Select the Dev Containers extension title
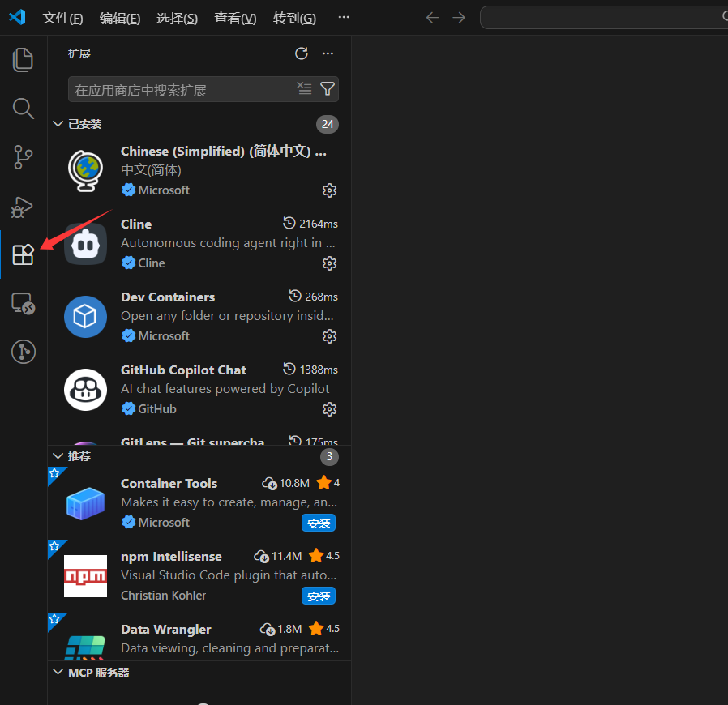This screenshot has width=728, height=705. [168, 297]
